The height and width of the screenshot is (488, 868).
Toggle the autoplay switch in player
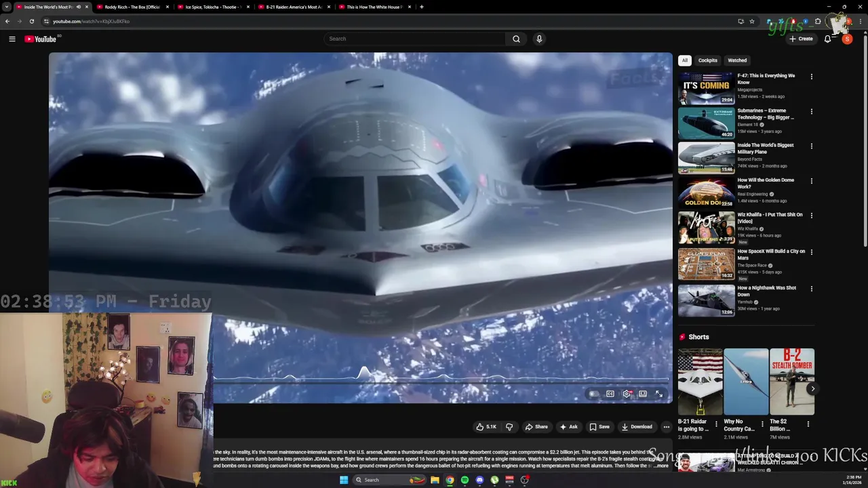point(594,394)
